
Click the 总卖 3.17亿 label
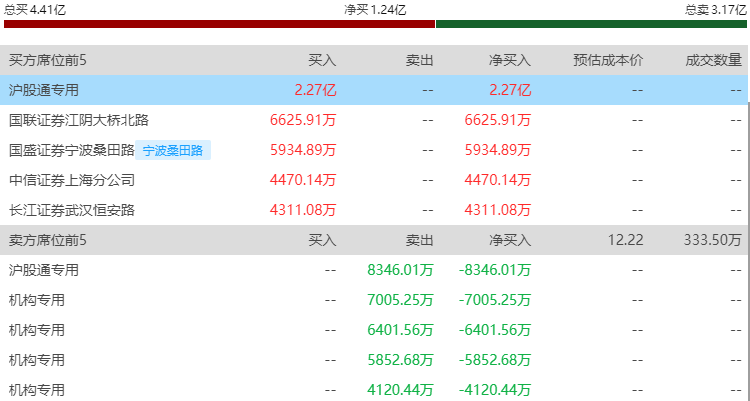[x=716, y=10]
